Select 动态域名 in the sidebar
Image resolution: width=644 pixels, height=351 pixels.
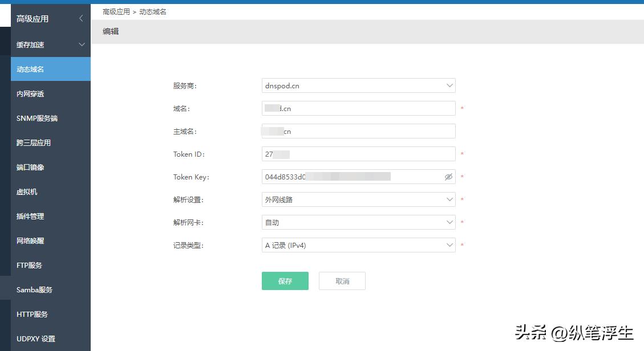click(x=30, y=69)
